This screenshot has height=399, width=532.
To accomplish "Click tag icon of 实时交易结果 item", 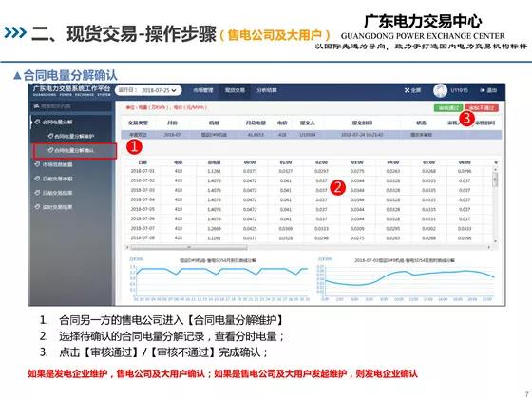I will tap(37, 207).
